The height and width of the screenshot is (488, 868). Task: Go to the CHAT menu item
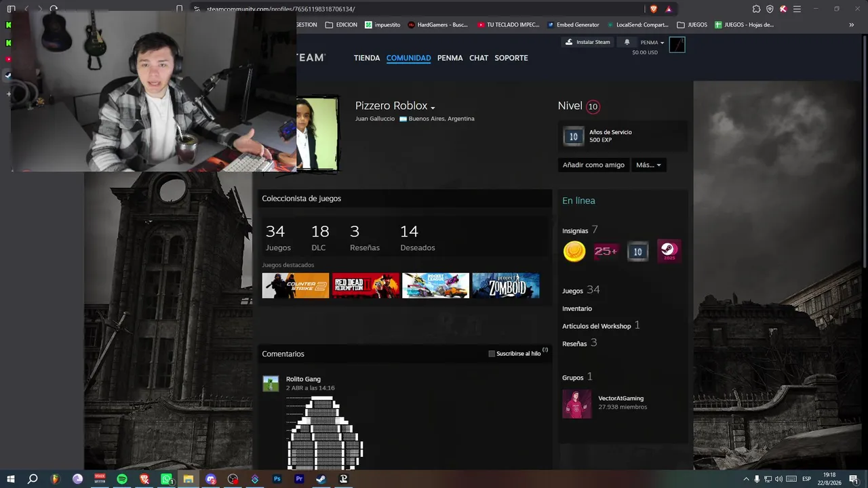pos(479,58)
